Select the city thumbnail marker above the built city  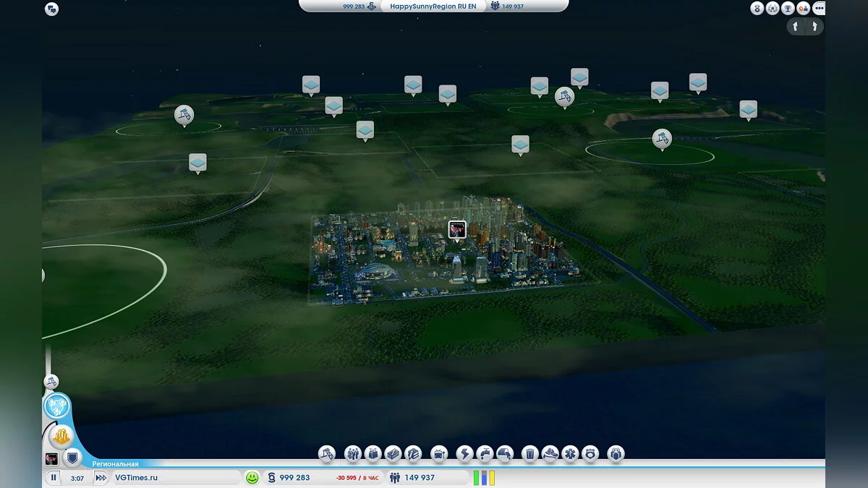tap(457, 231)
